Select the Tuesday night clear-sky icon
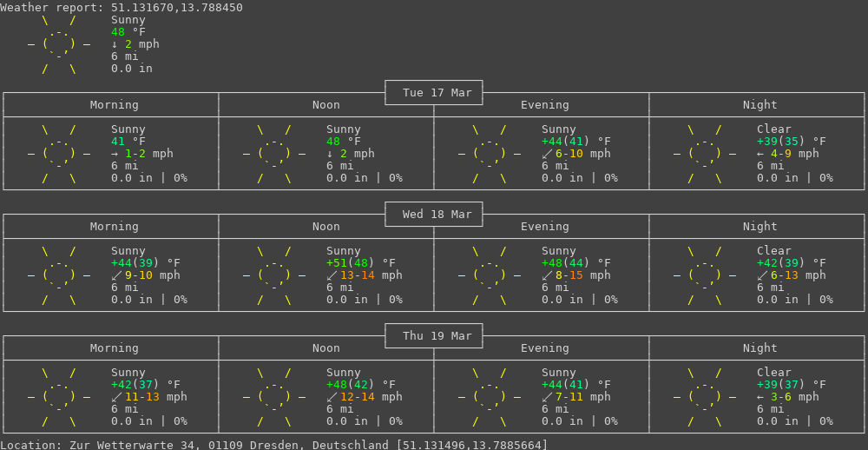Image resolution: width=868 pixels, height=450 pixels. click(x=705, y=154)
